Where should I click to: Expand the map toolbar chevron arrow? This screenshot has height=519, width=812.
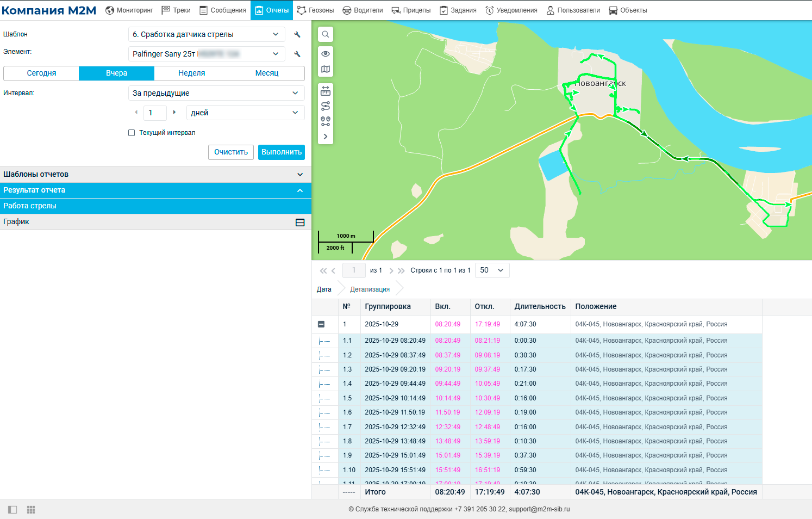[325, 137]
